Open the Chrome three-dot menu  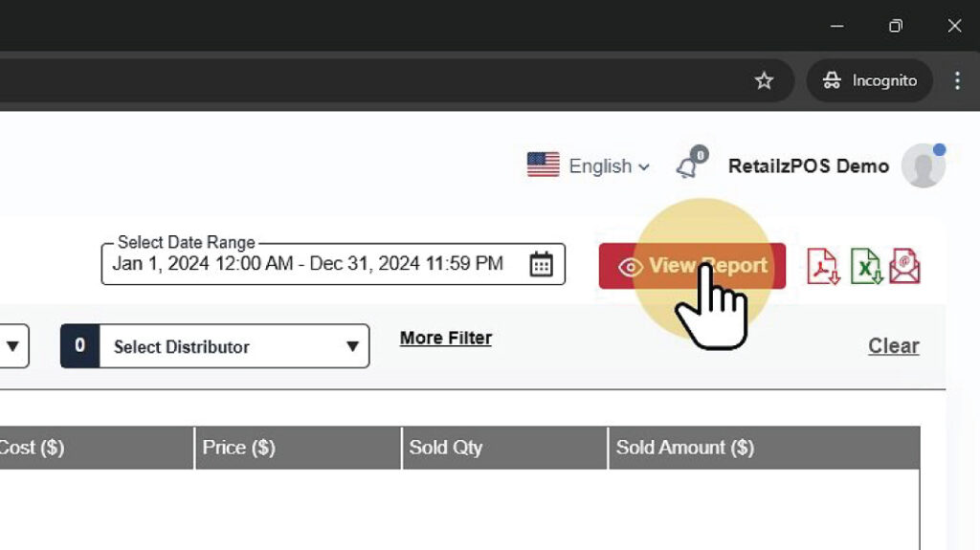[x=957, y=81]
